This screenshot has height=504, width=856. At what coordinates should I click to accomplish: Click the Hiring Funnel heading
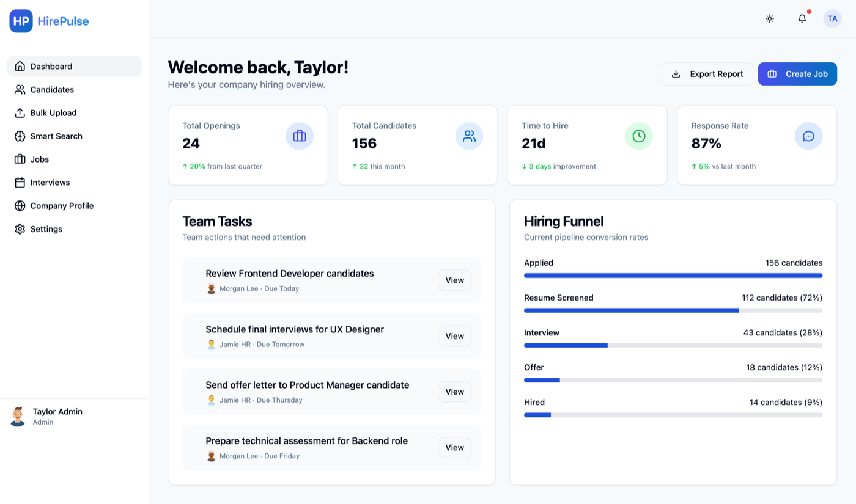[x=564, y=221]
